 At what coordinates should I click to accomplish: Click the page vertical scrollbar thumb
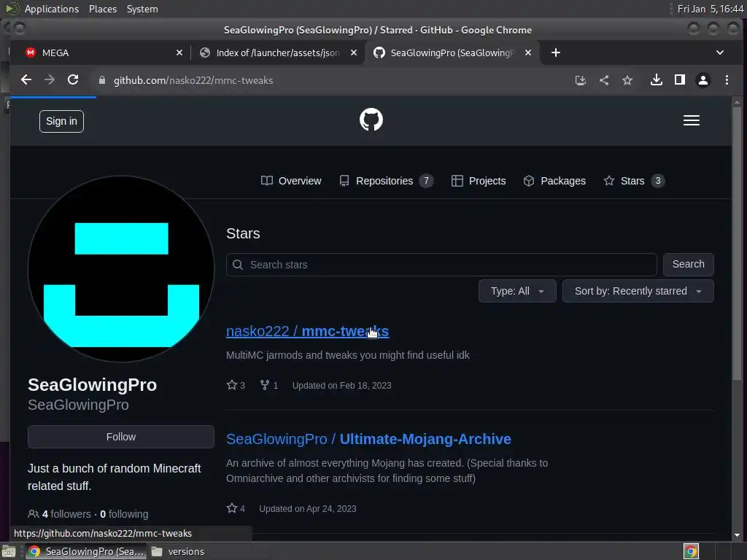pos(737,243)
